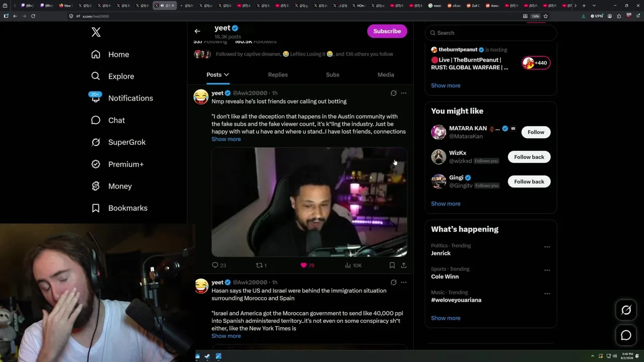The height and width of the screenshot is (362, 644).
Task: Open SuperGrok from the sidebar
Action: [x=118, y=142]
